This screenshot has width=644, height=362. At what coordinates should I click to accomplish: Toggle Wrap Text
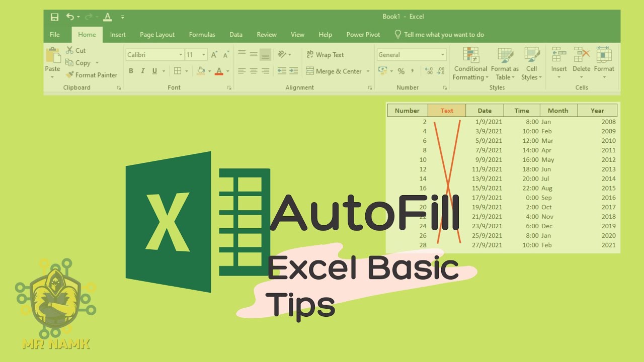(325, 55)
